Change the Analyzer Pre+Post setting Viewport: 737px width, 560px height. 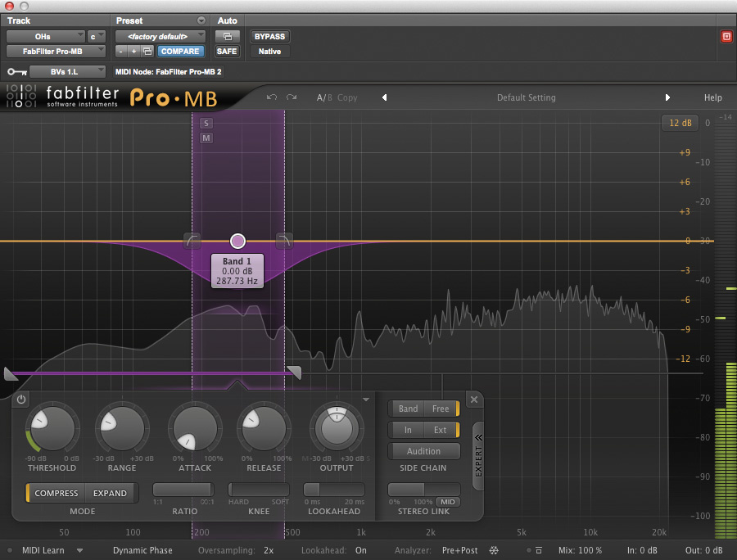(x=459, y=550)
